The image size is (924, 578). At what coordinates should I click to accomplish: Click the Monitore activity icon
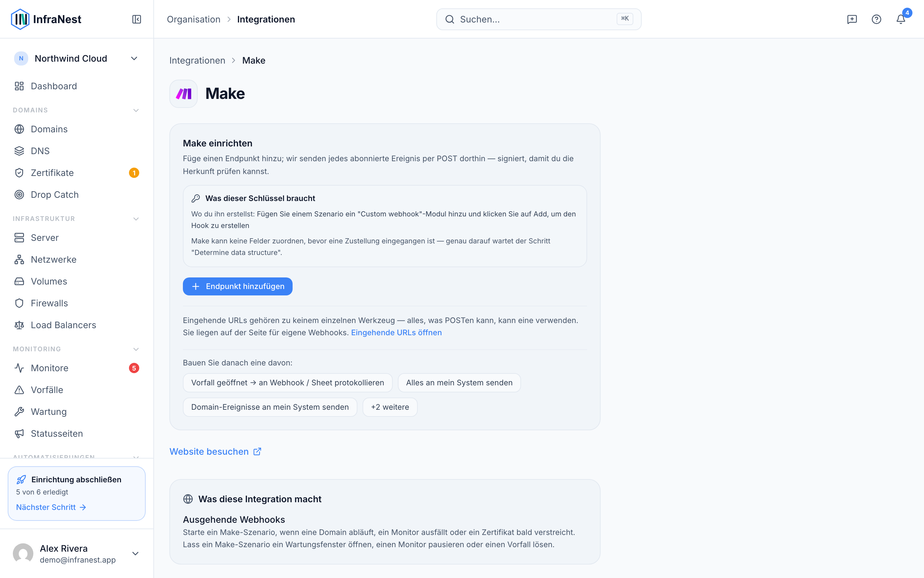(x=19, y=368)
